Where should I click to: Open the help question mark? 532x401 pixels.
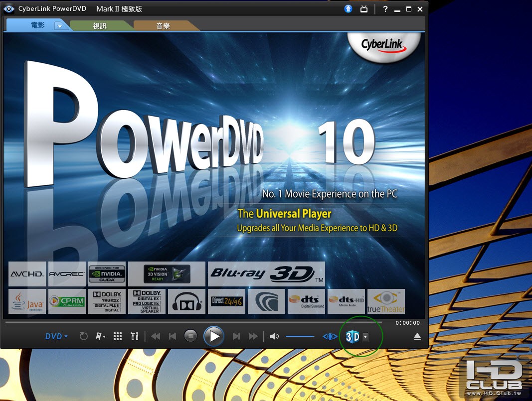385,9
